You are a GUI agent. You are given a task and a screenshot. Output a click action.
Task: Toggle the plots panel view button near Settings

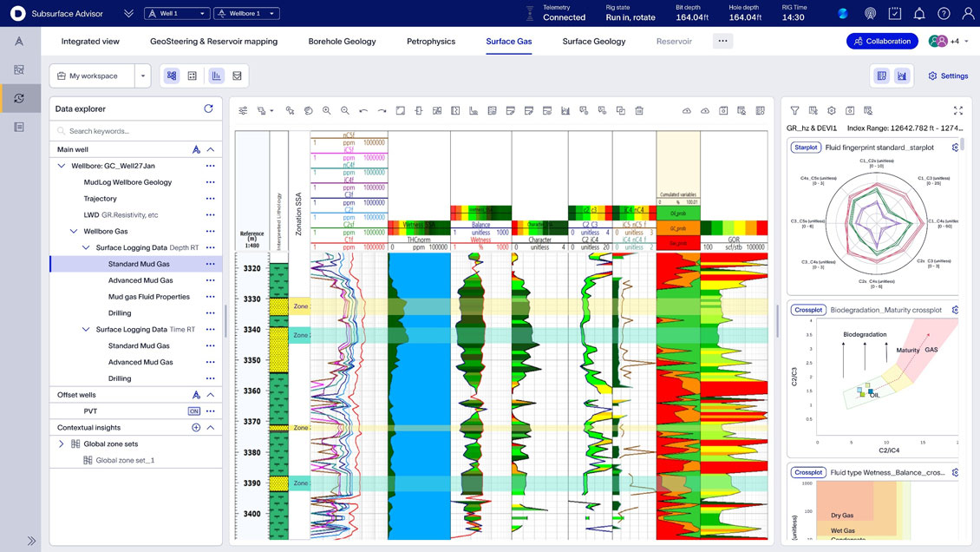click(902, 76)
